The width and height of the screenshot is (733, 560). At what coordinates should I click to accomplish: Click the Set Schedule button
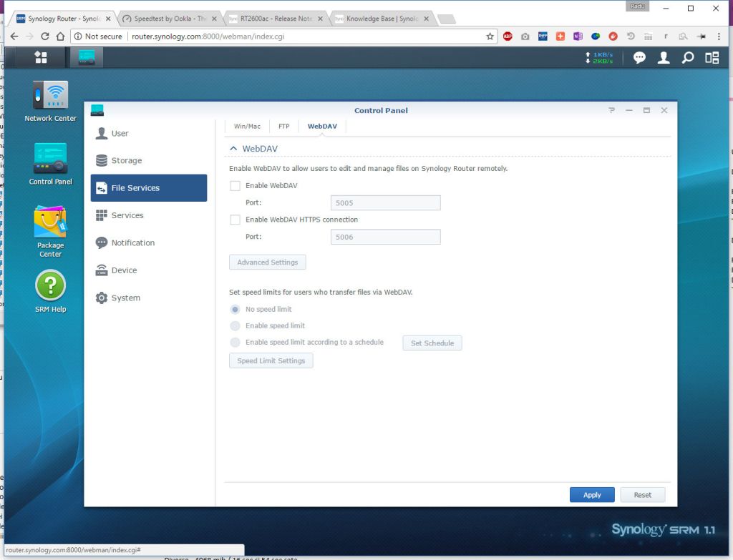[x=432, y=343]
